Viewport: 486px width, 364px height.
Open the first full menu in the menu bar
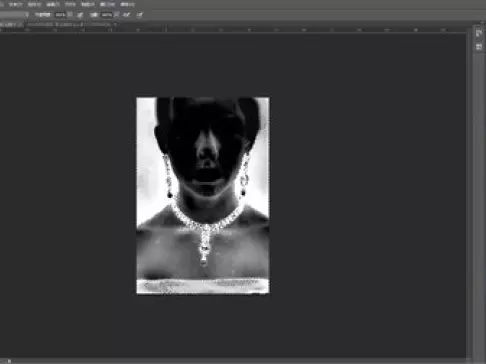[16, 5]
